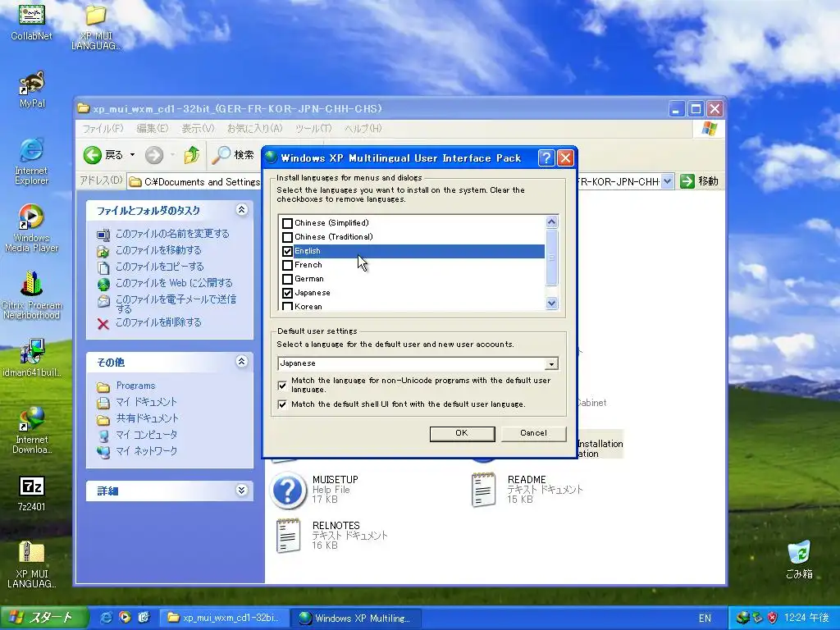This screenshot has width=840, height=630.
Task: Check the French language checkbox
Action: 287,265
